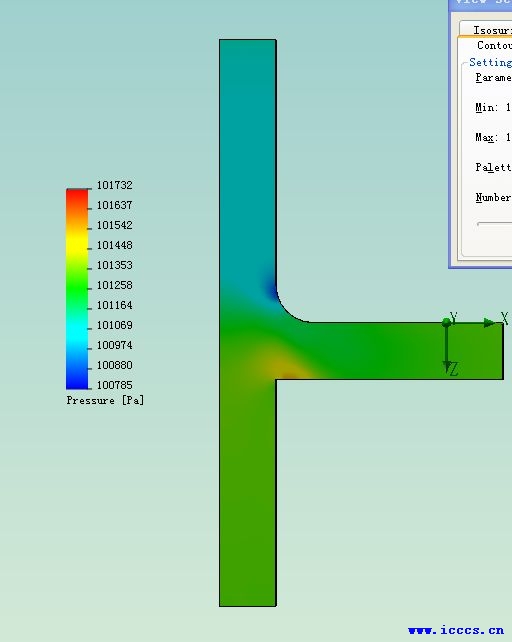
Task: Select the Contours tab
Action: click(493, 45)
